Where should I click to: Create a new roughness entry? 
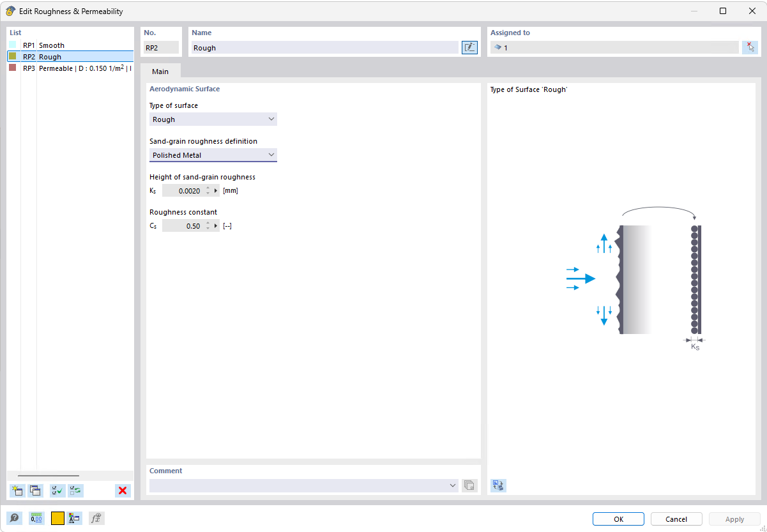click(x=17, y=490)
